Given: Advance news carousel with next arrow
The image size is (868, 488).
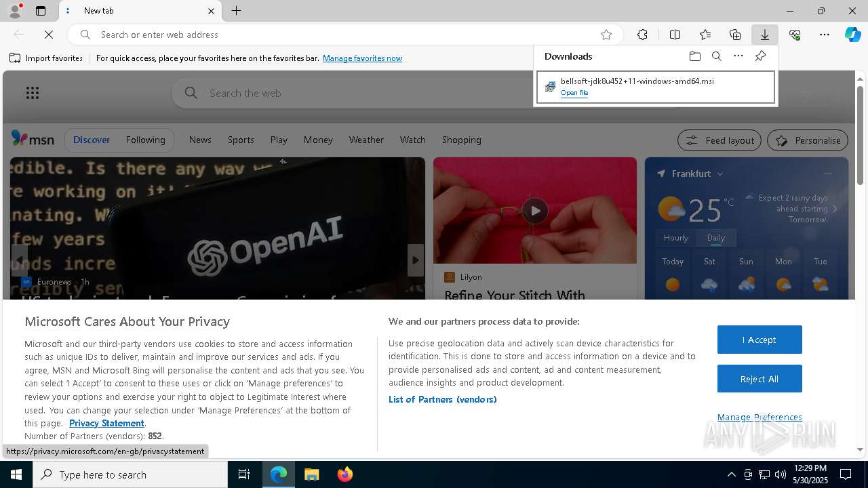Looking at the screenshot, I should [x=416, y=260].
